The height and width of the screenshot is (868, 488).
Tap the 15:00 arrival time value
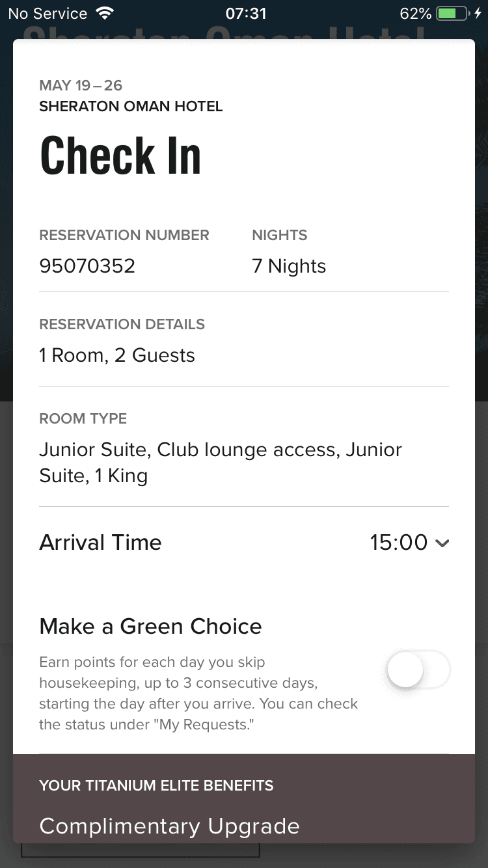(x=398, y=542)
